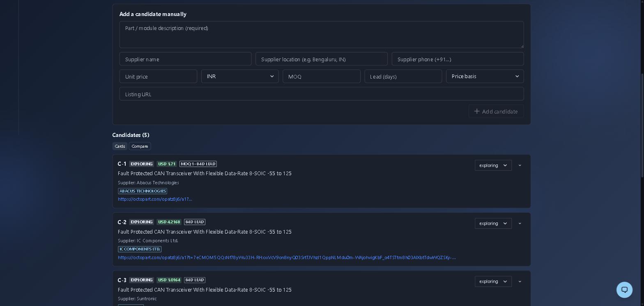Focus the Lead (days) field

(403, 76)
